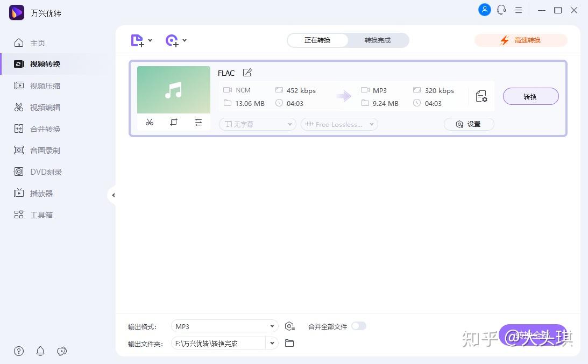This screenshot has width=588, height=364.
Task: Toggle the 合并全部文件 switch
Action: click(x=359, y=326)
